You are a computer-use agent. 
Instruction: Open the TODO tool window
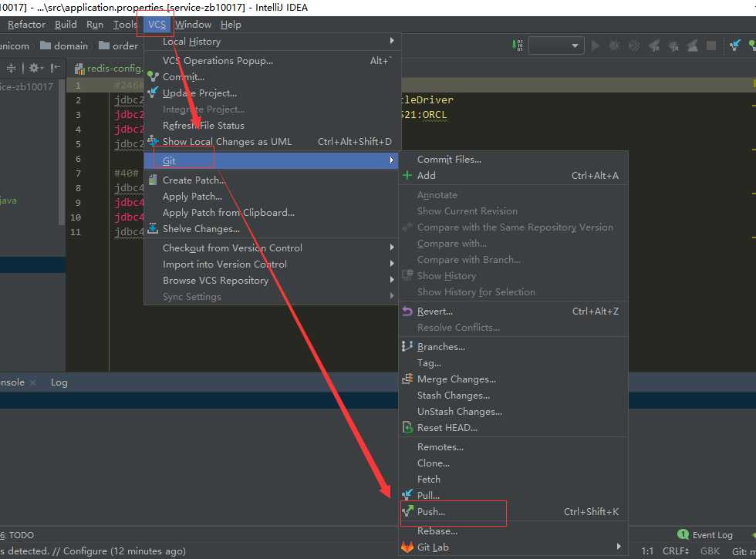pyautogui.click(x=17, y=535)
